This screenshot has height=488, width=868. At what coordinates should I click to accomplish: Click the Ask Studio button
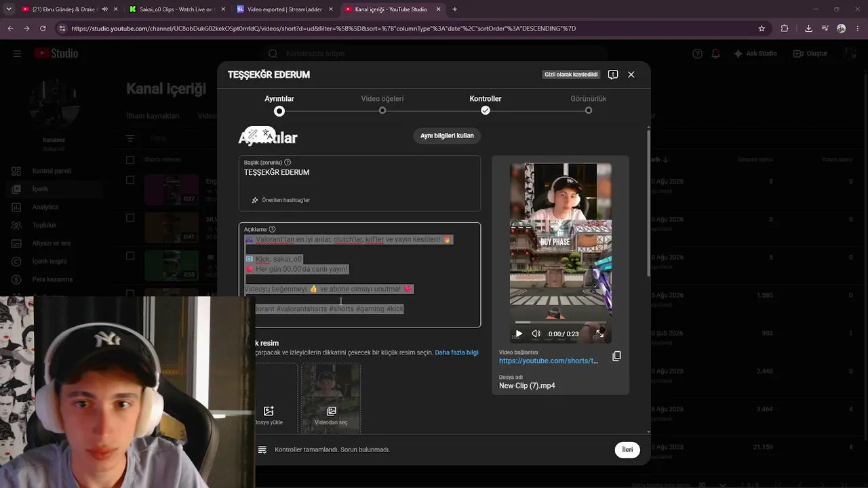coord(755,54)
